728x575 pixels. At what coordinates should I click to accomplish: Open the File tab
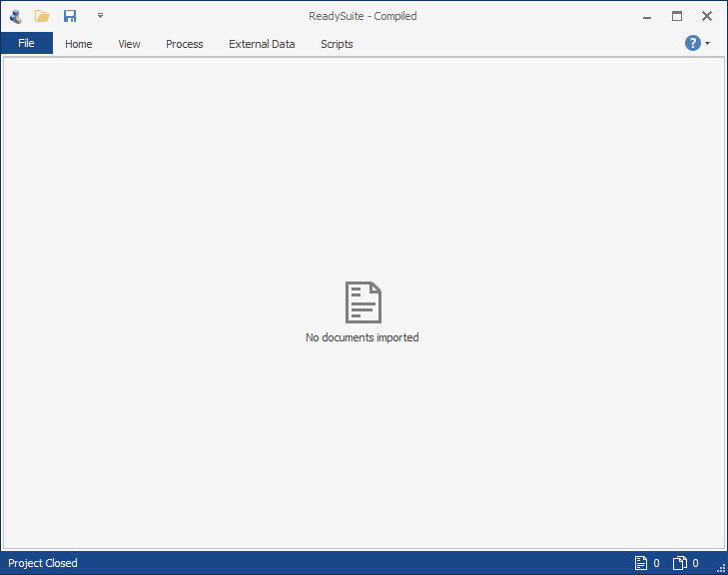27,43
